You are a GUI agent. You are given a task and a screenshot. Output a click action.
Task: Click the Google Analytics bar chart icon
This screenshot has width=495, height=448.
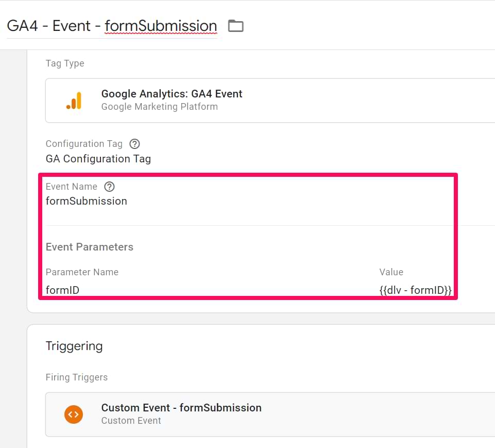click(74, 101)
